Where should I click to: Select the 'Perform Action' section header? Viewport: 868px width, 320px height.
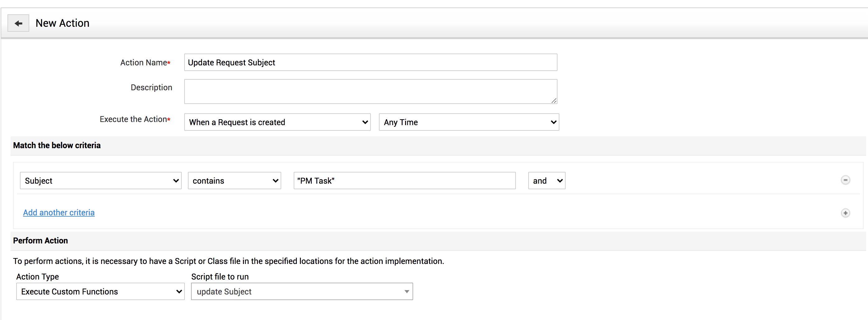(40, 240)
